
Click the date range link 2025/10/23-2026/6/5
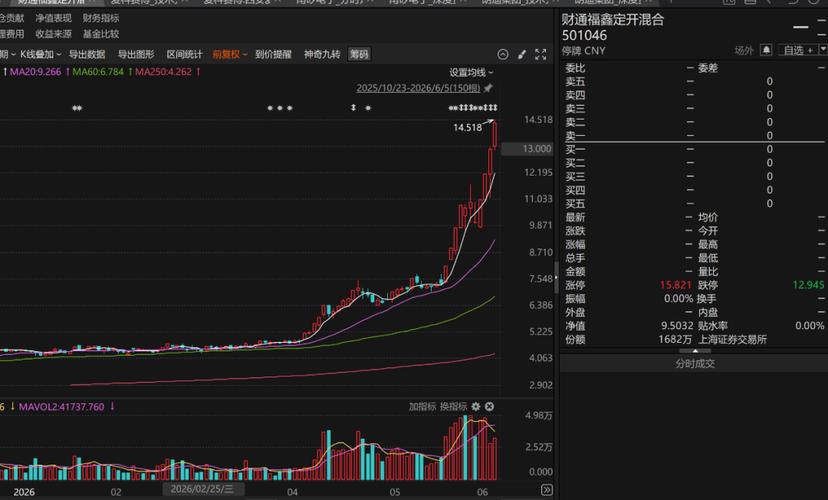(418, 88)
